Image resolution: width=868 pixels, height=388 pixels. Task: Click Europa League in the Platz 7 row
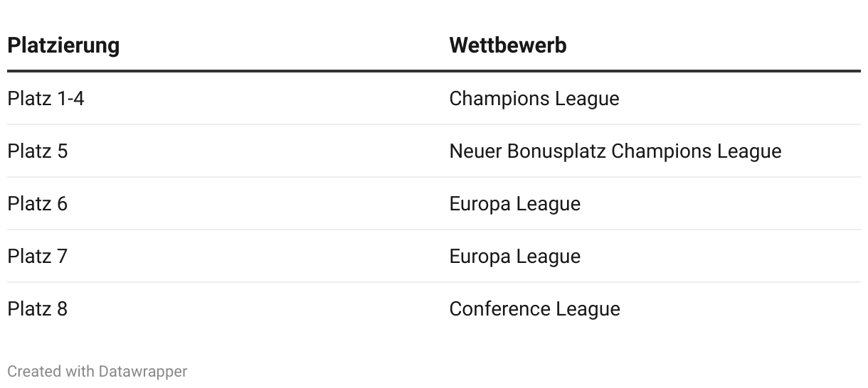click(x=514, y=257)
